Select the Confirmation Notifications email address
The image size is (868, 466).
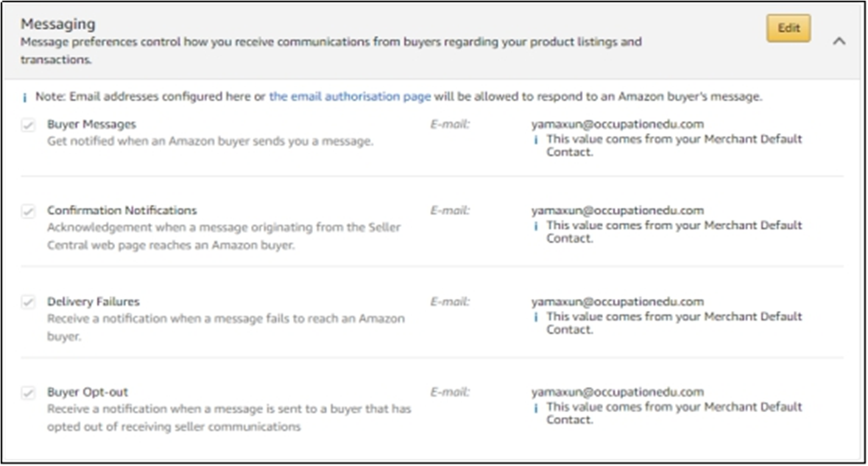point(617,210)
